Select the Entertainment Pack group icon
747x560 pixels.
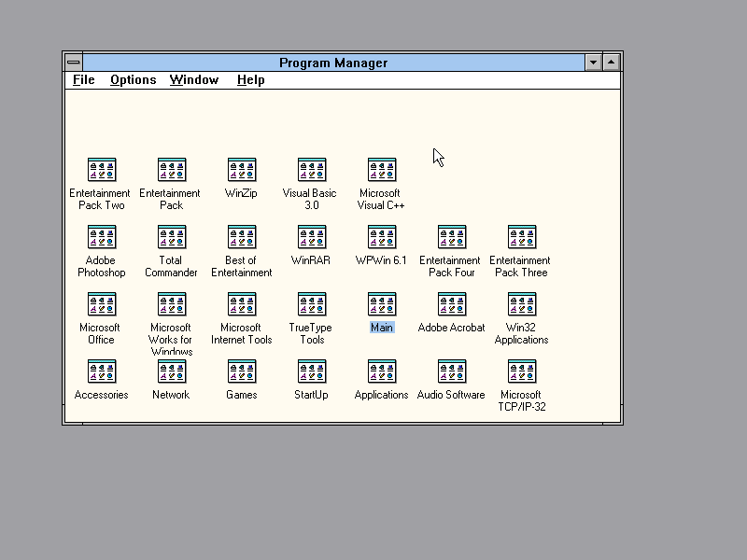[172, 170]
